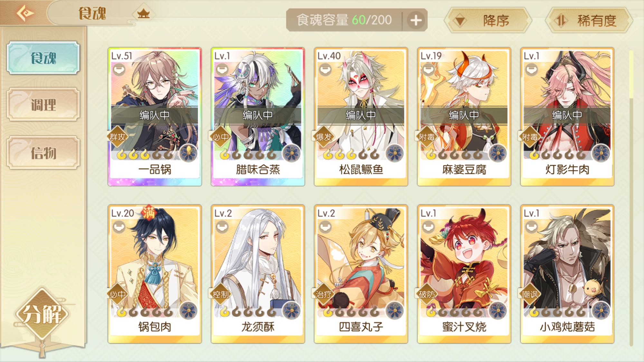Tap the flower badge on 一品锅 card
Screen dimensions: 644x362
[188, 153]
